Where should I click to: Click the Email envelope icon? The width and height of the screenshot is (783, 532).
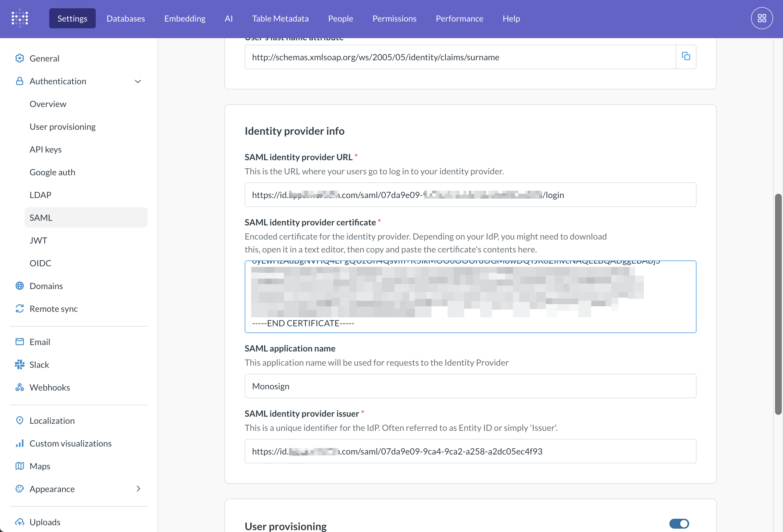tap(19, 342)
